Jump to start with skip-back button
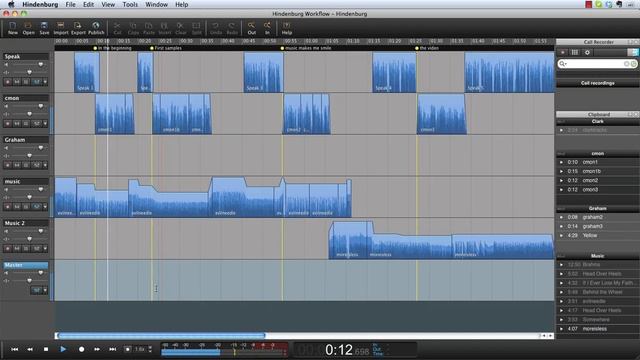 [x=14, y=349]
